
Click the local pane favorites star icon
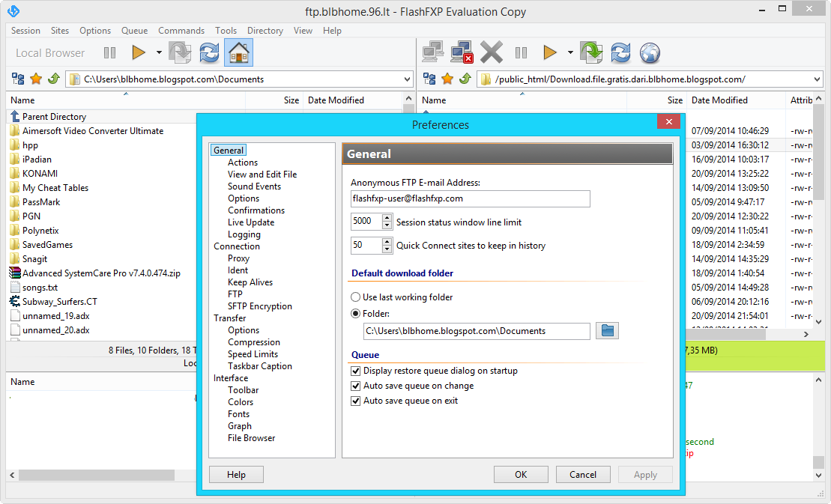(36, 79)
